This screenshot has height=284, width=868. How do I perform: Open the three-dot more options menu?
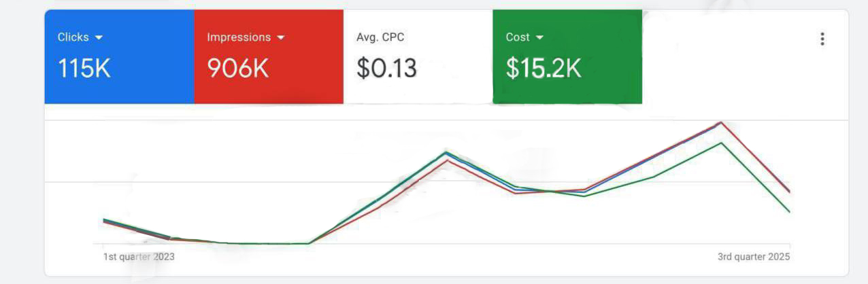[822, 39]
